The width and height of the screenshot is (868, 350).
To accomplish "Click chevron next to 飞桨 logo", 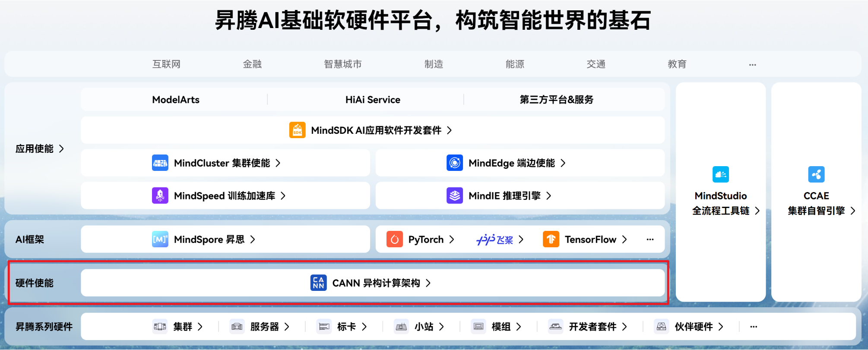I will tap(521, 240).
